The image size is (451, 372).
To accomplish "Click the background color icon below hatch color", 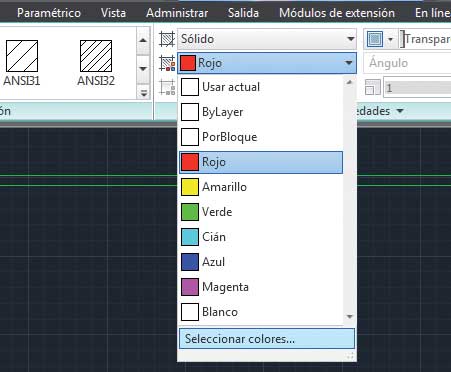I will pos(167,87).
